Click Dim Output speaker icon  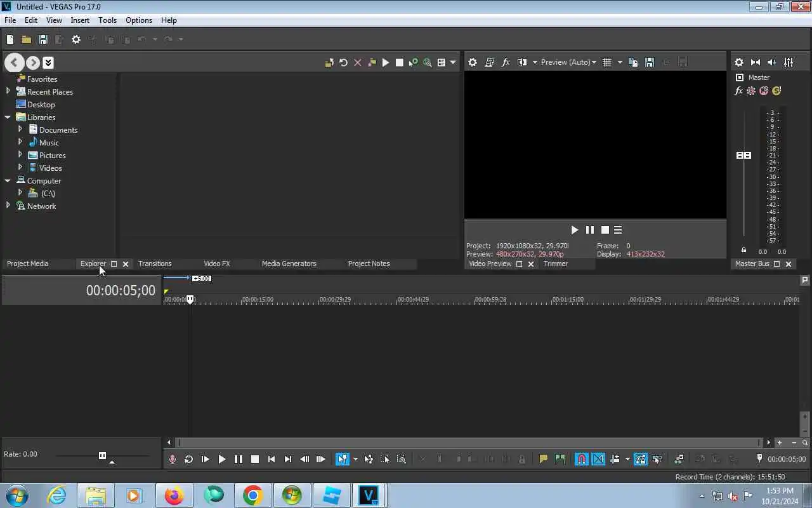772,62
